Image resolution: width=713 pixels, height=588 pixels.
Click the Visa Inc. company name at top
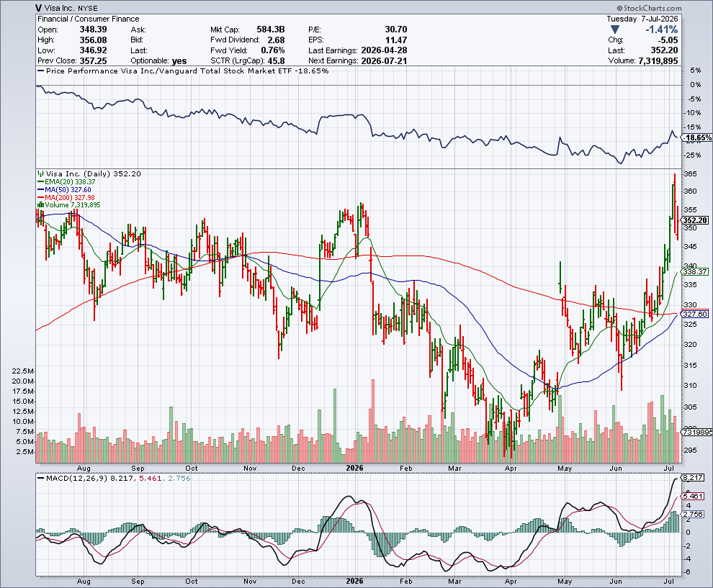tap(60, 8)
